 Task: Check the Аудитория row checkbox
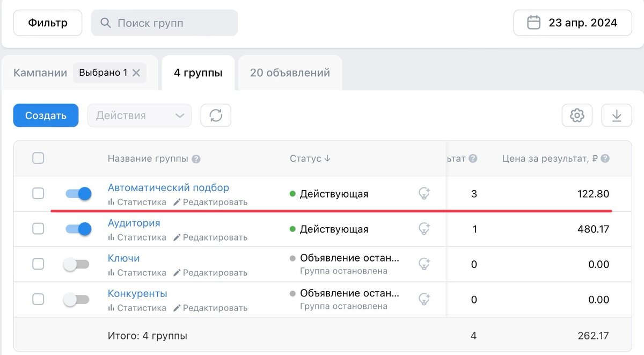point(38,229)
